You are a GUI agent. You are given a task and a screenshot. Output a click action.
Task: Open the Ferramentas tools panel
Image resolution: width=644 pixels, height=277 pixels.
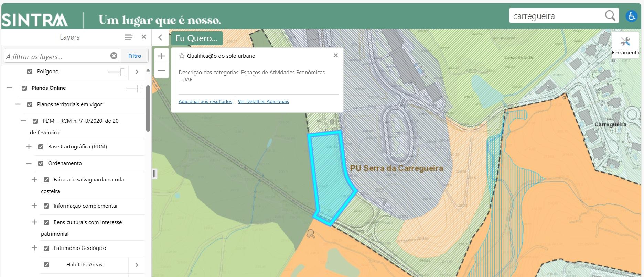click(626, 45)
